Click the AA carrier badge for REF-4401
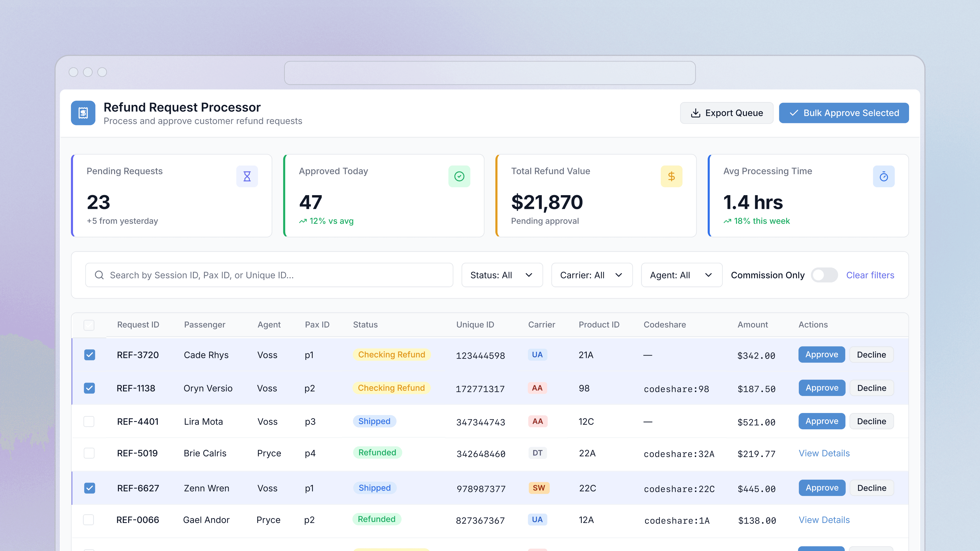Viewport: 980px width, 551px height. point(537,421)
